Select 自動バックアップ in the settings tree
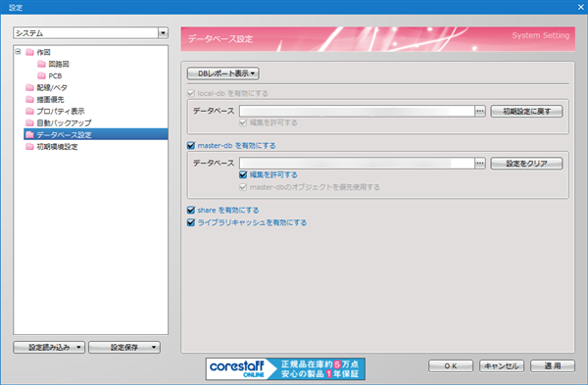The height and width of the screenshot is (385, 588). (x=64, y=123)
